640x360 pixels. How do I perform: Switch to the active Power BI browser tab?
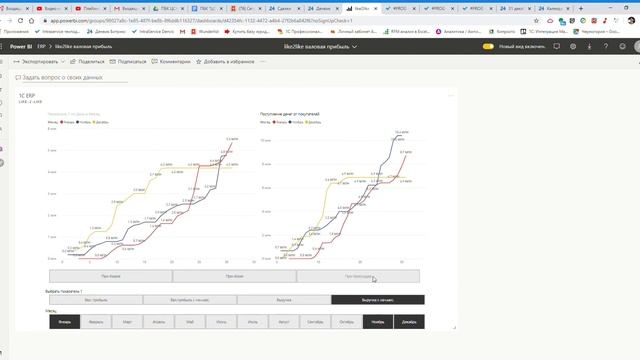tap(362, 8)
